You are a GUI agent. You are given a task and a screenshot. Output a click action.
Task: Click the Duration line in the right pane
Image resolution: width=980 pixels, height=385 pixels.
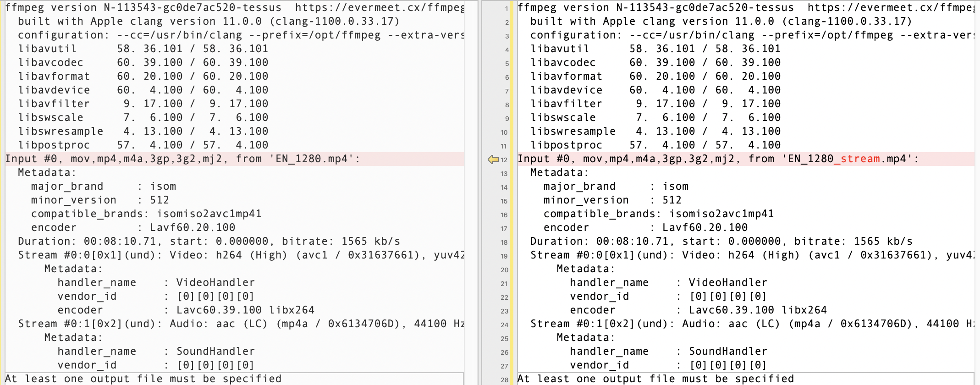721,242
